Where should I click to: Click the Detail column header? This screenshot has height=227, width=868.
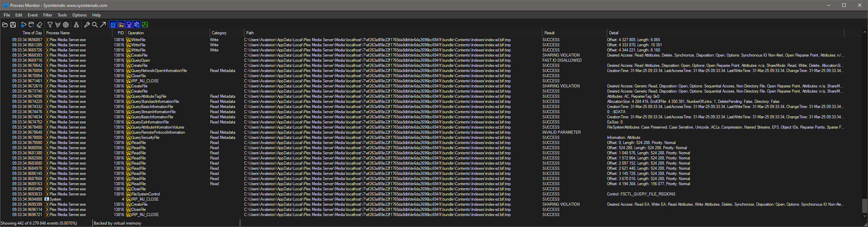(x=725, y=33)
